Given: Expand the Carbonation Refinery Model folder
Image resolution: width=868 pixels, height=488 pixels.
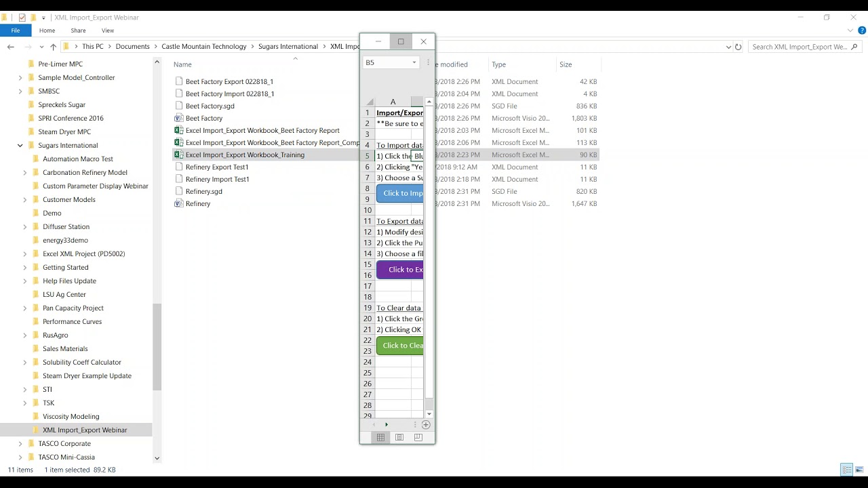Looking at the screenshot, I should click(x=25, y=172).
